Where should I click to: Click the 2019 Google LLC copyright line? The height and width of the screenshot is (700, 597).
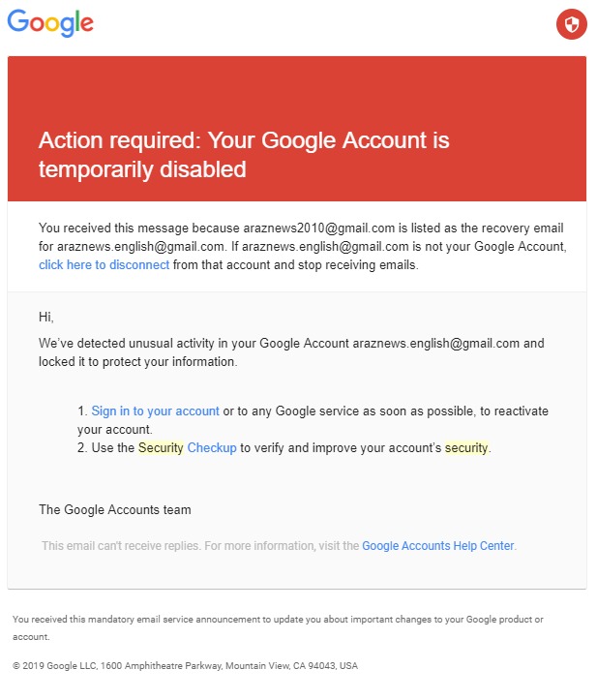tap(185, 666)
